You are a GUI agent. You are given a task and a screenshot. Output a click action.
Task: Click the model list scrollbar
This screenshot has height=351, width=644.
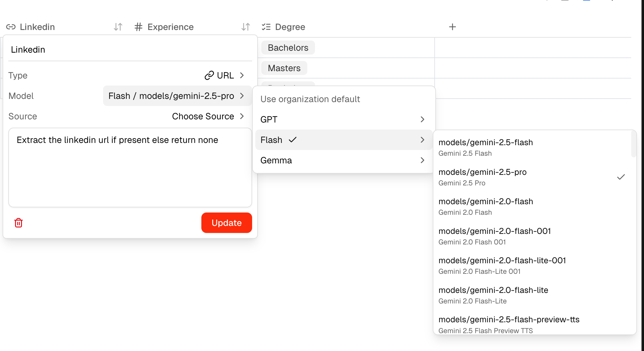pyautogui.click(x=633, y=145)
